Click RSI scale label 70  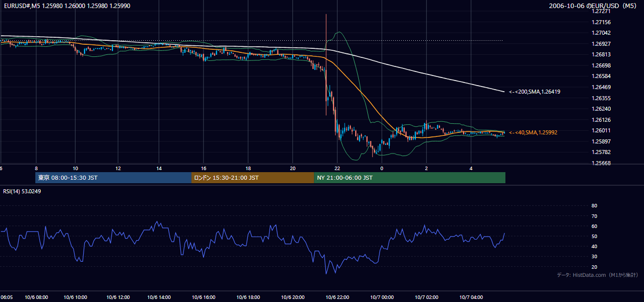pyautogui.click(x=595, y=216)
